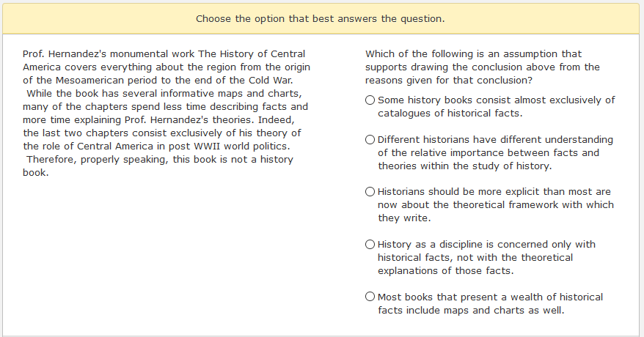
Task: Click the yellow "Choose the option" instruction banner
Action: (x=321, y=18)
